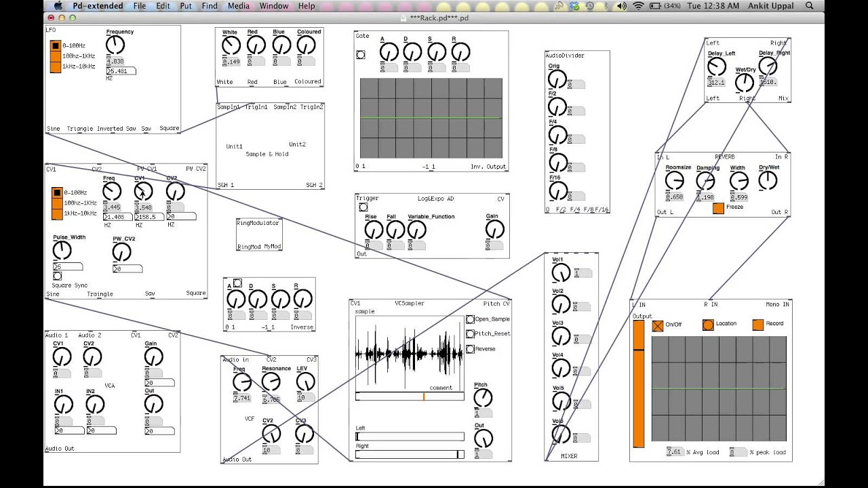Click the F/4 knob in AudioDivider
The width and height of the screenshot is (868, 488).
coord(557,135)
